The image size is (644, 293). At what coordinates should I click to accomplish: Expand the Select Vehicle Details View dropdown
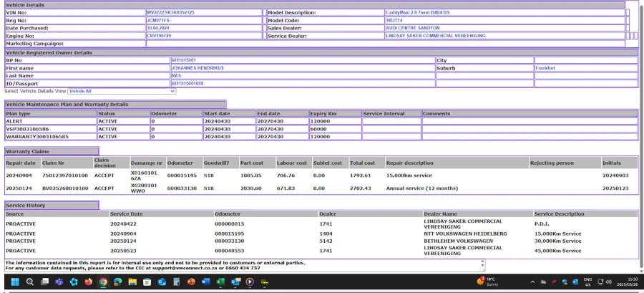tap(122, 91)
